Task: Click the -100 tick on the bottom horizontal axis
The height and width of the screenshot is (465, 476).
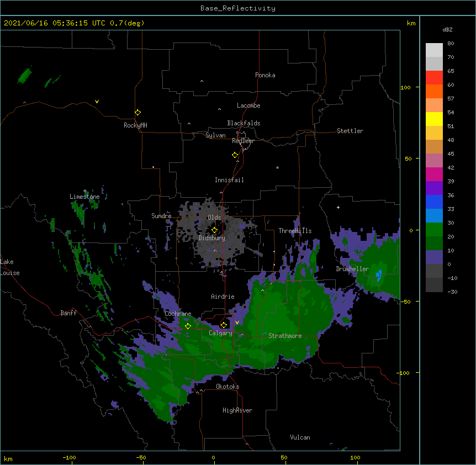Action: pos(69,457)
